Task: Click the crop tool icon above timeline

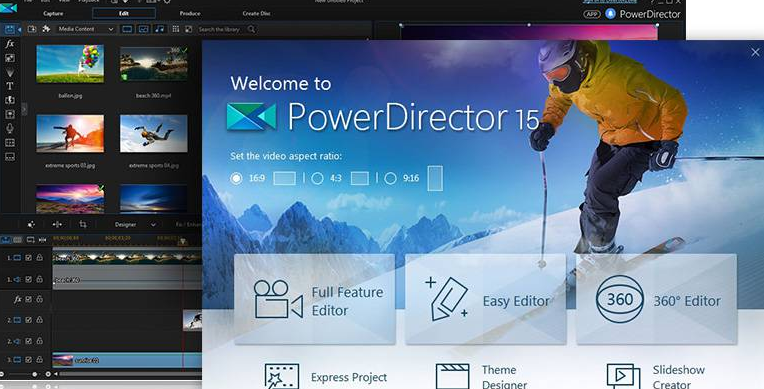Action: pos(83,224)
